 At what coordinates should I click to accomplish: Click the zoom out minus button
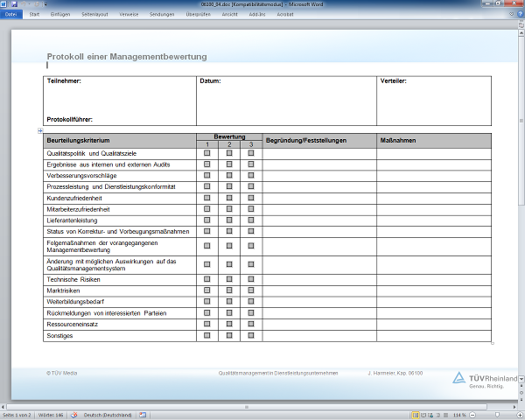pyautogui.click(x=472, y=415)
